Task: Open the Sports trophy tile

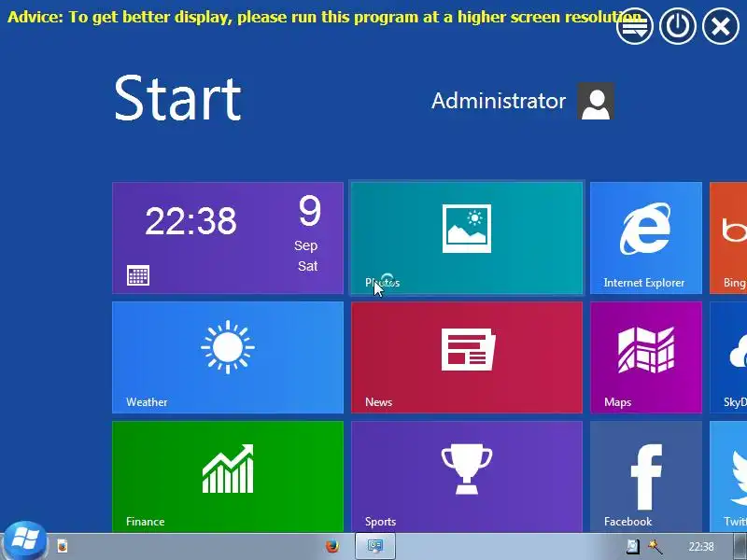Action: [466, 477]
